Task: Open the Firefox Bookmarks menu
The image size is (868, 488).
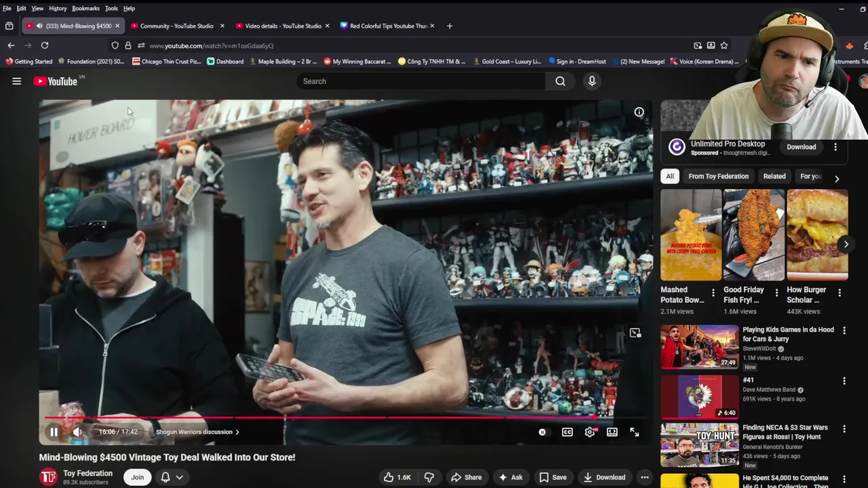Action: 85,8
